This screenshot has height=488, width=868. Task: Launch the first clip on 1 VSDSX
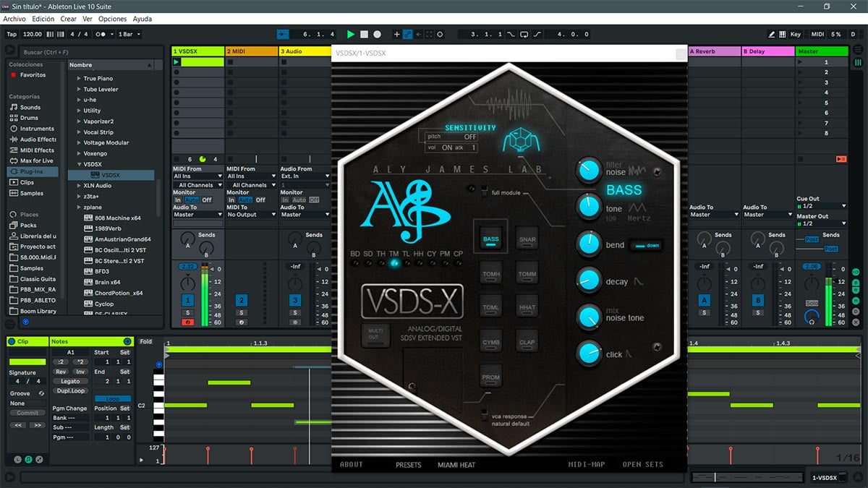tap(176, 62)
